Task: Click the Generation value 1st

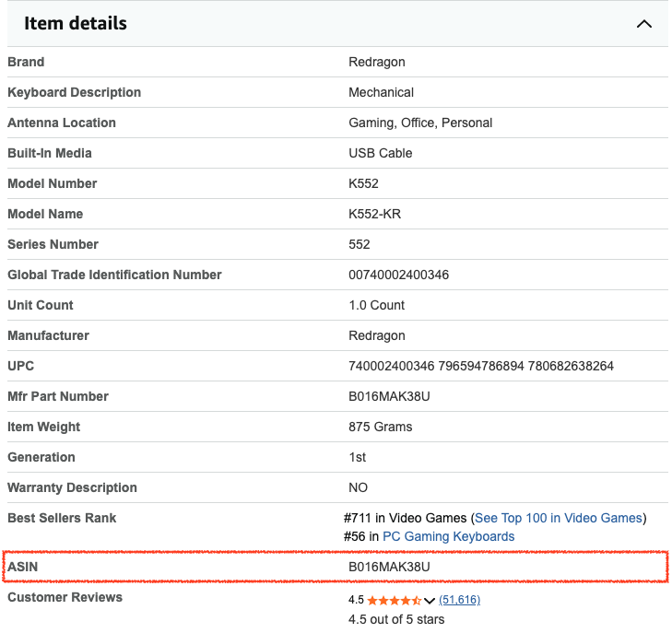Action: tap(357, 457)
